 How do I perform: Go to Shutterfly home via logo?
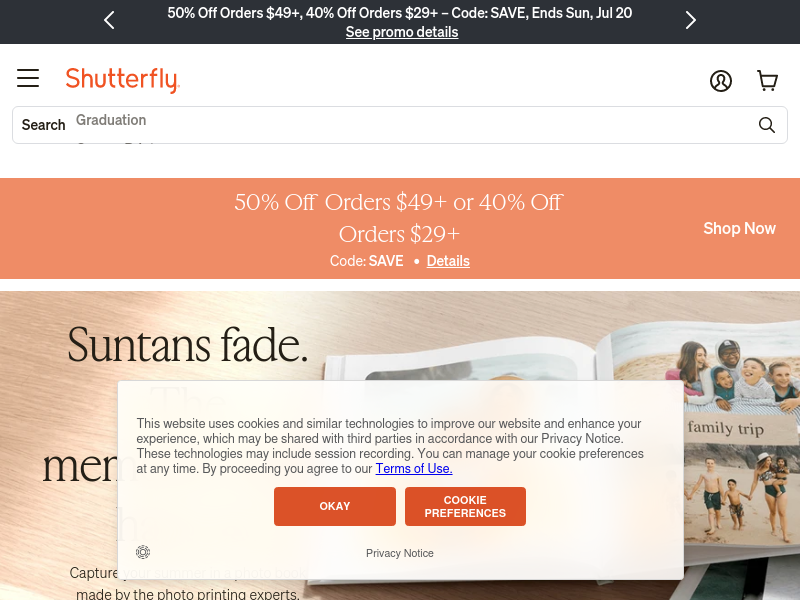tap(122, 80)
